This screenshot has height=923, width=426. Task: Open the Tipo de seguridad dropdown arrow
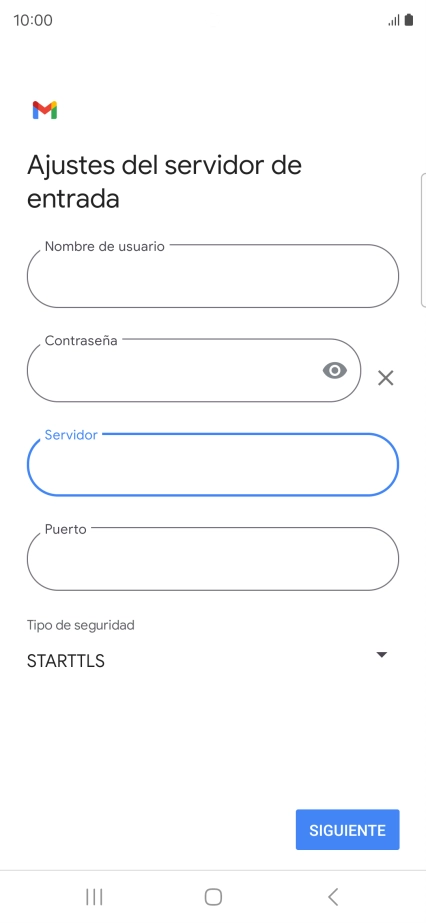(x=382, y=655)
